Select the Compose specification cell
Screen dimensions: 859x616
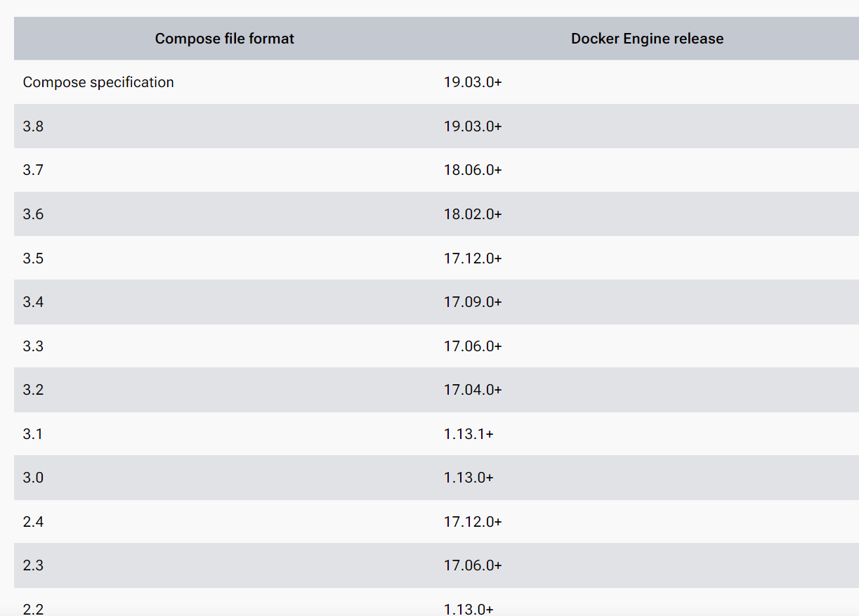tap(225, 82)
